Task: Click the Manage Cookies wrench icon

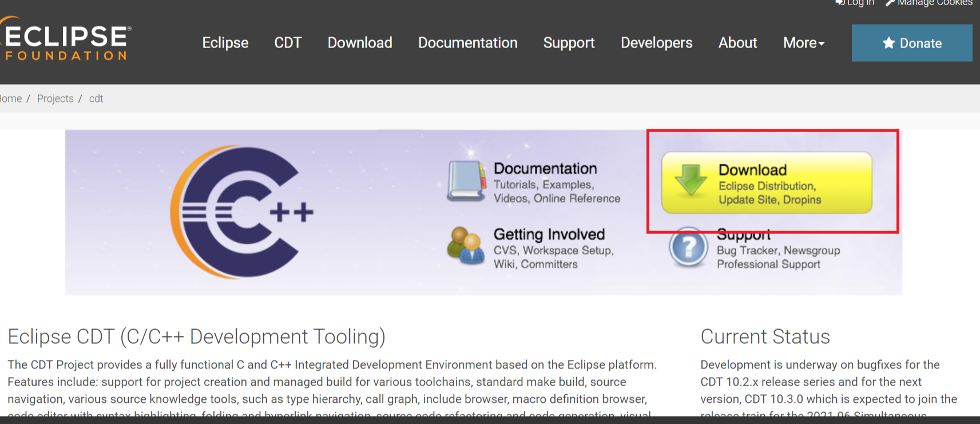Action: 890,2
